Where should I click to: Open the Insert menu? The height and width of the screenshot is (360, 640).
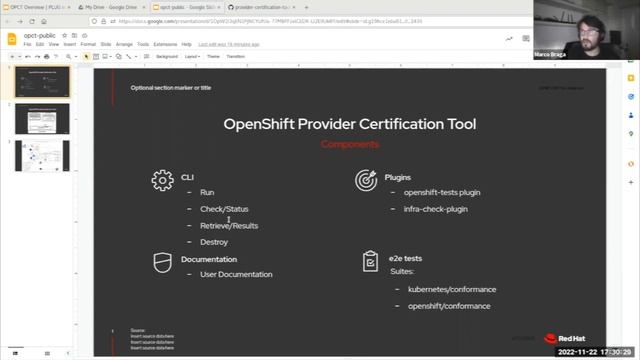click(x=70, y=44)
